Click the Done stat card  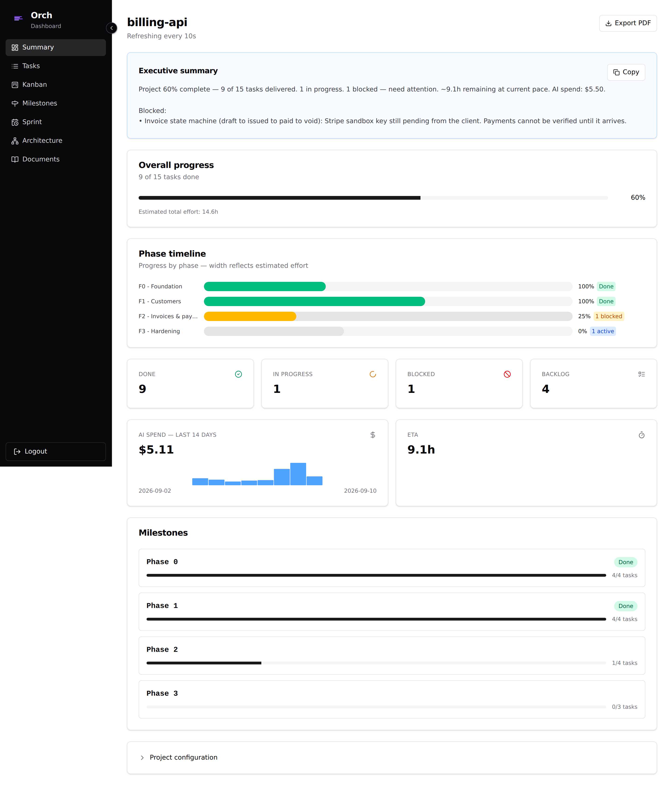click(x=190, y=384)
